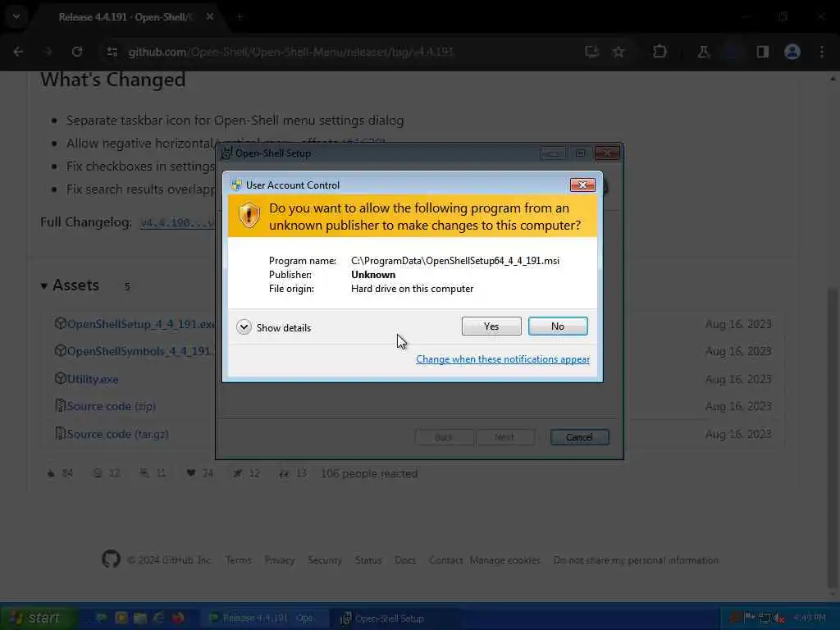Open the Status footer link

[368, 559]
